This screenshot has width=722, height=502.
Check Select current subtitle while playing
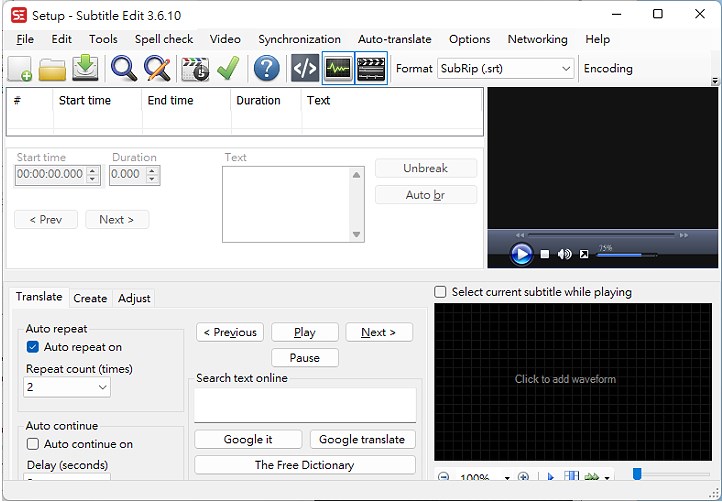(x=441, y=292)
